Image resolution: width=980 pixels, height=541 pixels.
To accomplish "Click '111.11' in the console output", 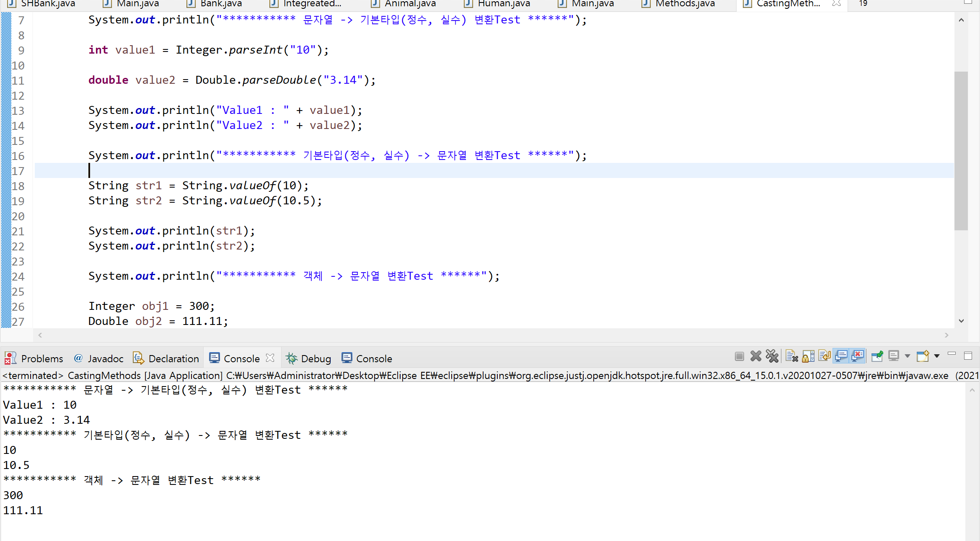I will pos(23,510).
